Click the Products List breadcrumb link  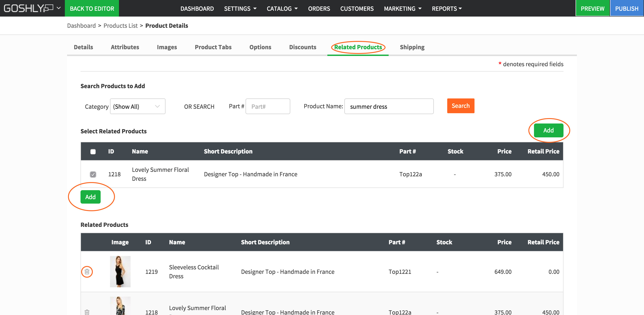click(x=121, y=26)
